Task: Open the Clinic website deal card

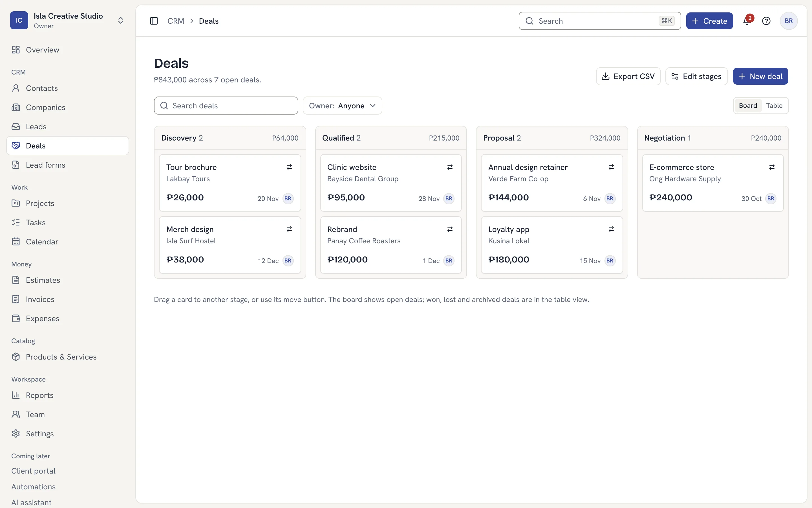Action: (391, 183)
